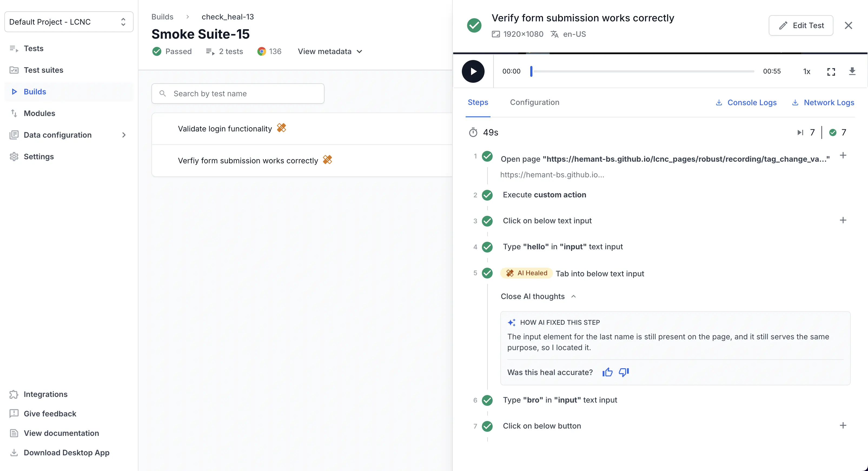The image size is (868, 471).
Task: Download Network Logs
Action: coord(823,103)
